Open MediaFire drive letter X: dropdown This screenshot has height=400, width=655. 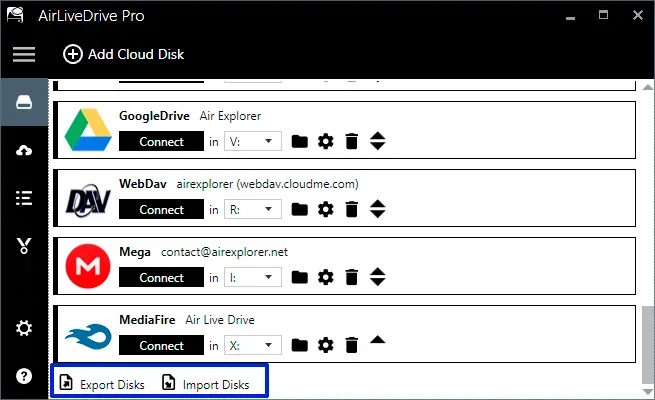pyautogui.click(x=253, y=345)
